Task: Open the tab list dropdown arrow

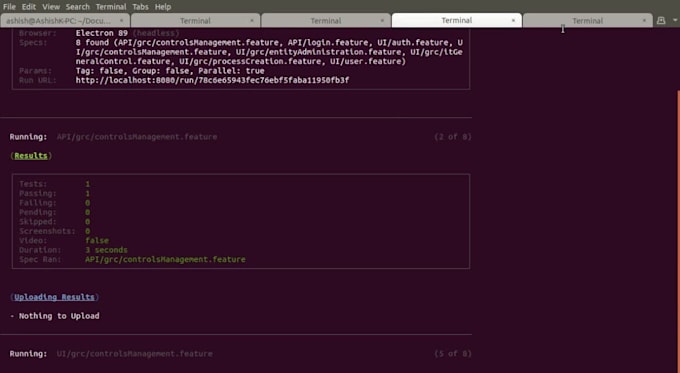Action: pos(675,20)
